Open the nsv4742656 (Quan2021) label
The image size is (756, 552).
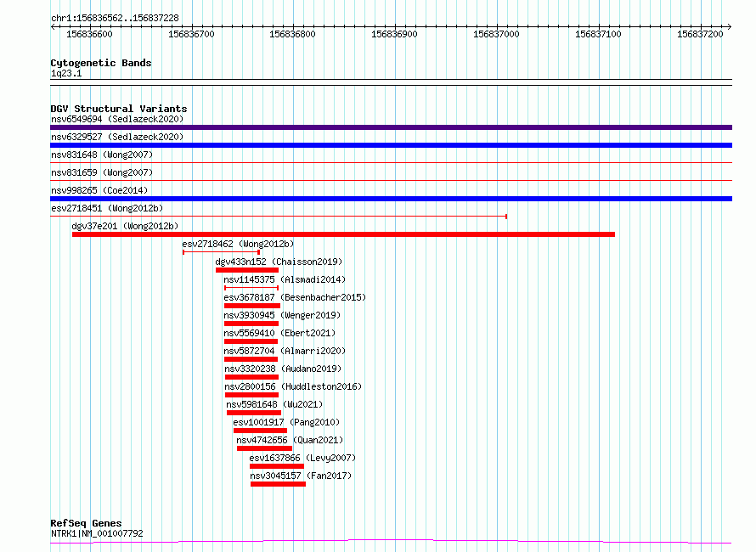click(290, 440)
